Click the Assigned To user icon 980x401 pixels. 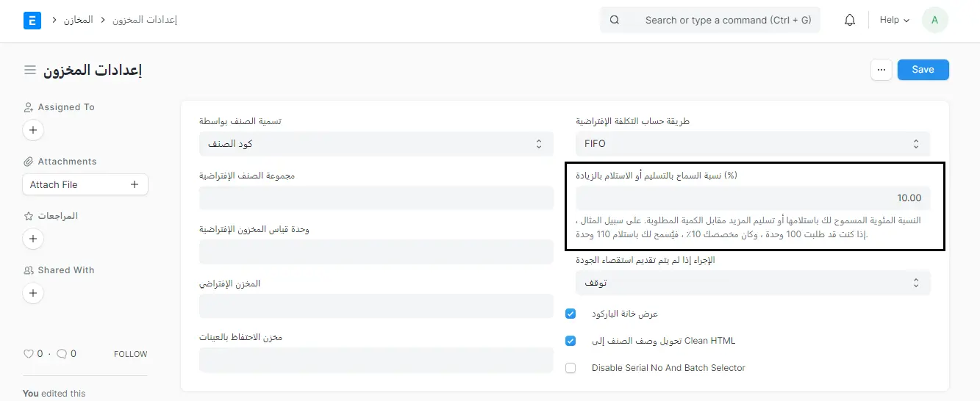point(29,107)
